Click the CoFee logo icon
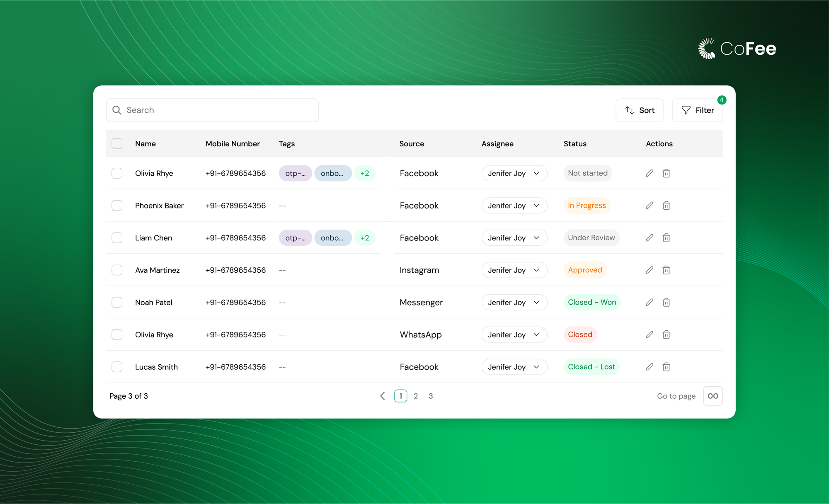Image resolution: width=829 pixels, height=504 pixels. (x=706, y=48)
